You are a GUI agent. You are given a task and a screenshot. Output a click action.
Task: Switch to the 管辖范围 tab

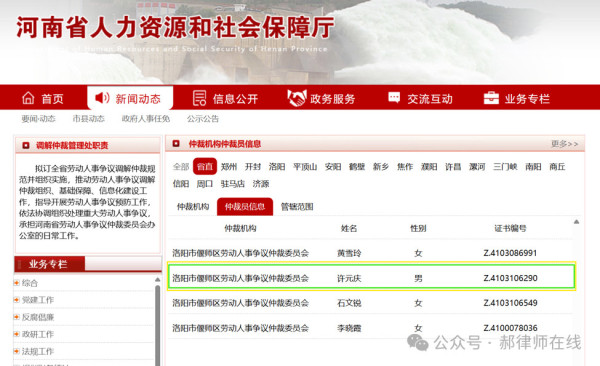(x=297, y=207)
